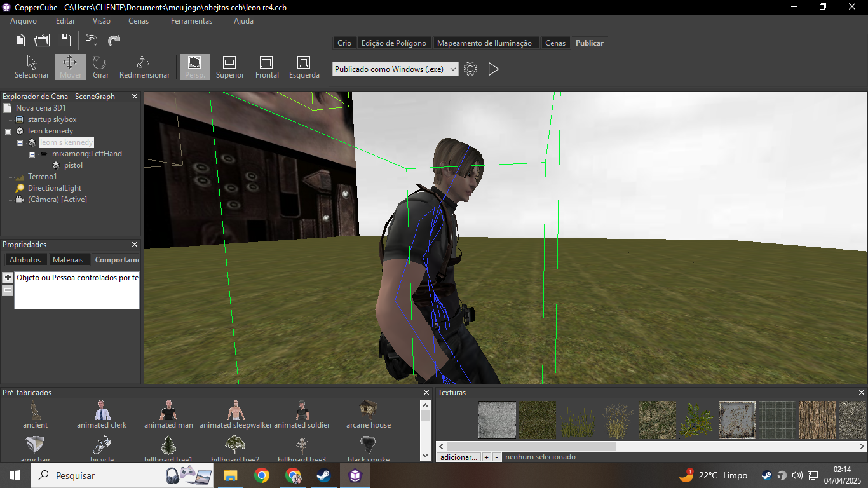Select the rusty metal plate texture
Viewport: 868px width, 488px height.
click(737, 420)
